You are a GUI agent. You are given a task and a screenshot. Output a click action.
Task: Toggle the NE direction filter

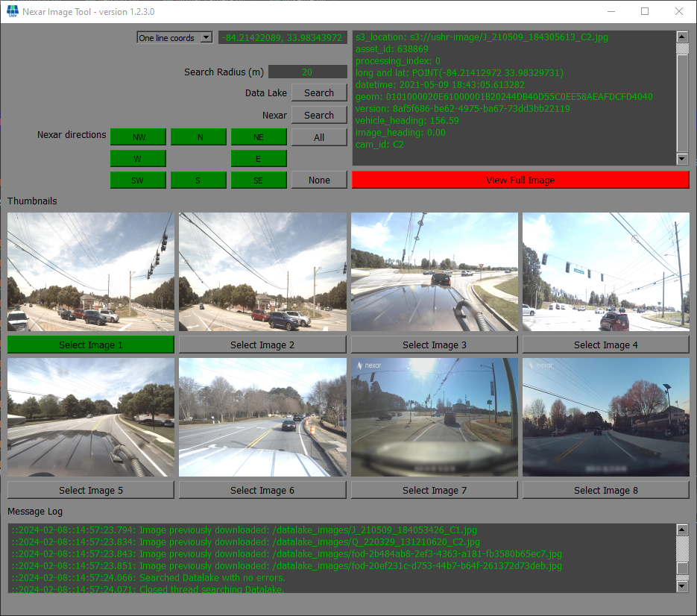coord(259,137)
